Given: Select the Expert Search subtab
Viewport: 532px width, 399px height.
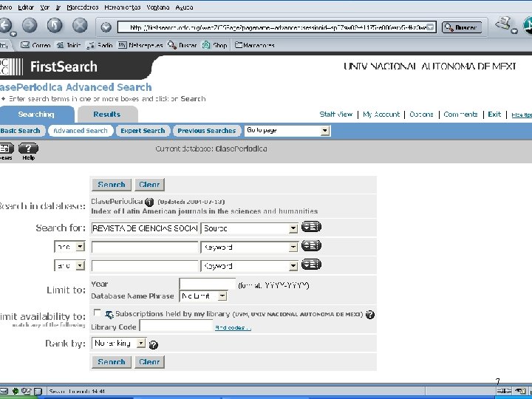Looking at the screenshot, I should 143,131.
